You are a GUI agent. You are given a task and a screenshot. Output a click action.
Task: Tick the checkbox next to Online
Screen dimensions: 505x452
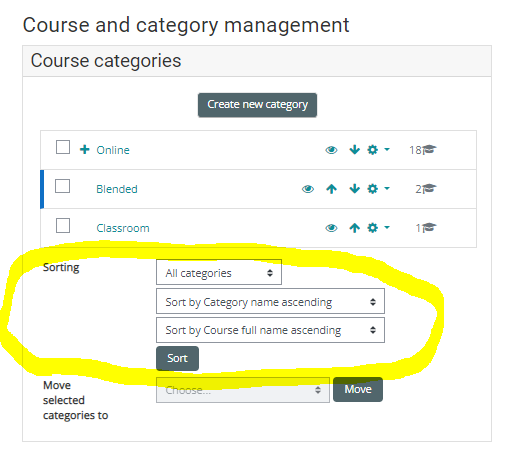pos(63,147)
